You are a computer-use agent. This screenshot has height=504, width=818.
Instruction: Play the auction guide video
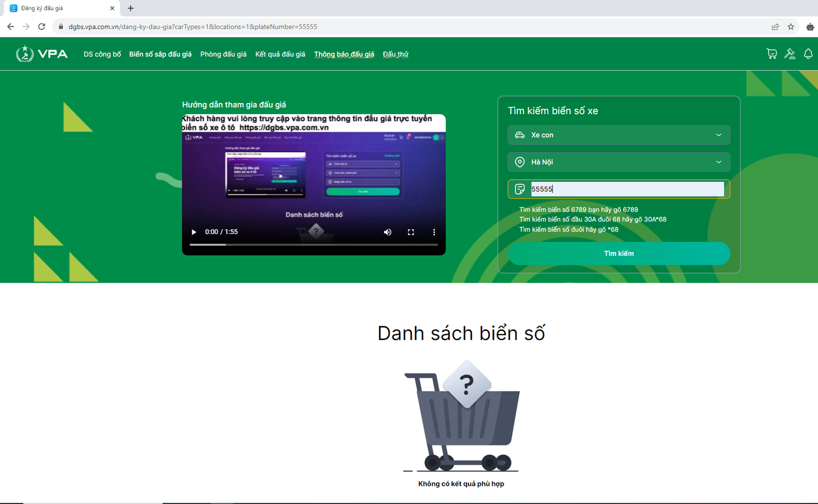pos(194,232)
